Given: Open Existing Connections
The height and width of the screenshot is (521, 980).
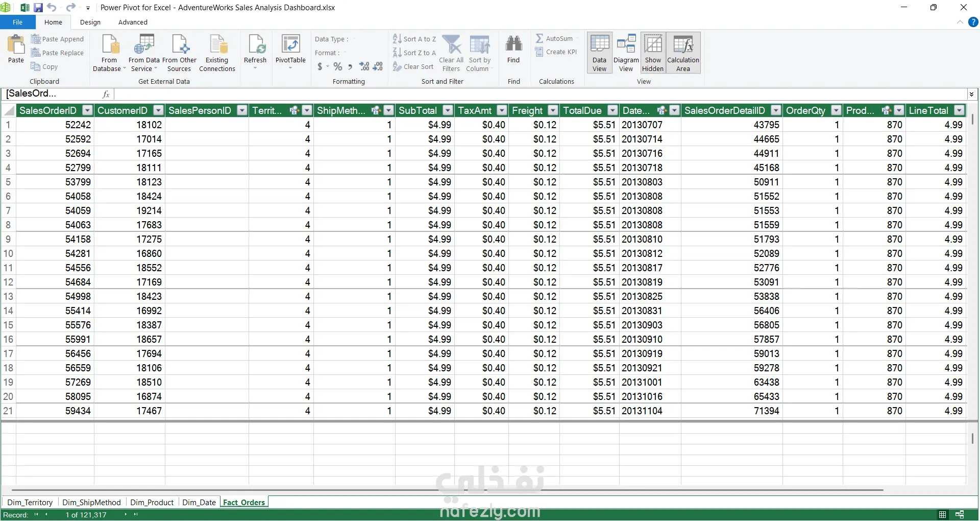Looking at the screenshot, I should click(217, 53).
